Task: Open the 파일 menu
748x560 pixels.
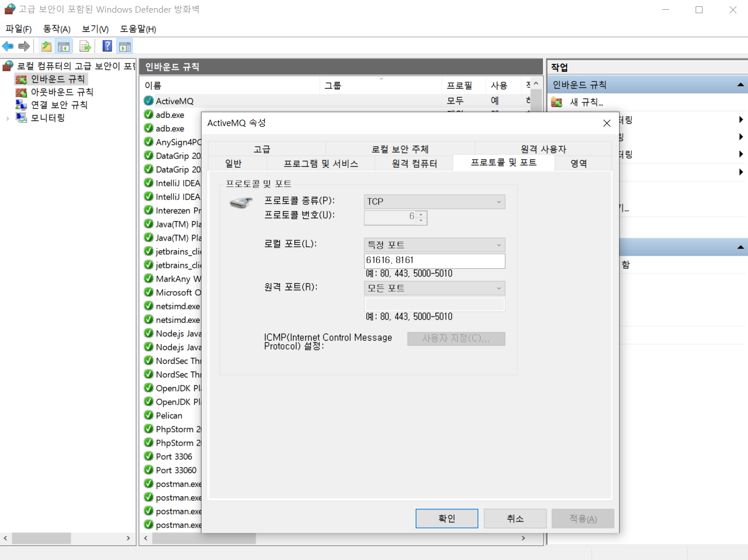Action: pyautogui.click(x=18, y=29)
